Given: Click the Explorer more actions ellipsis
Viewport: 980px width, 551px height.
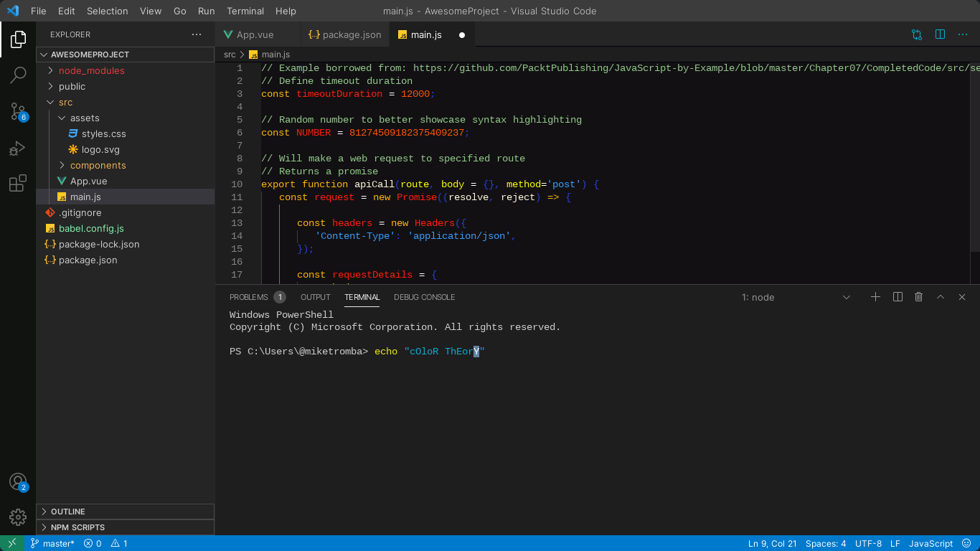Looking at the screenshot, I should 197,34.
